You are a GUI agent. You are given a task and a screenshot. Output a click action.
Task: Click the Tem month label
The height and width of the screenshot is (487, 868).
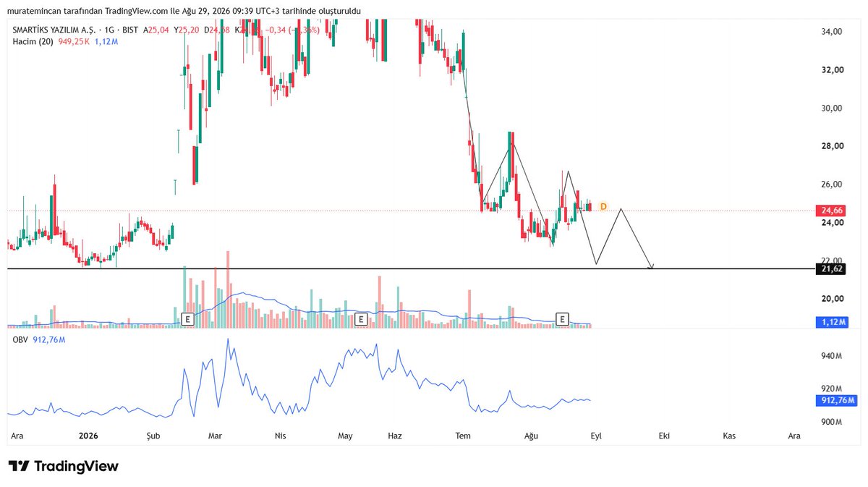click(463, 436)
